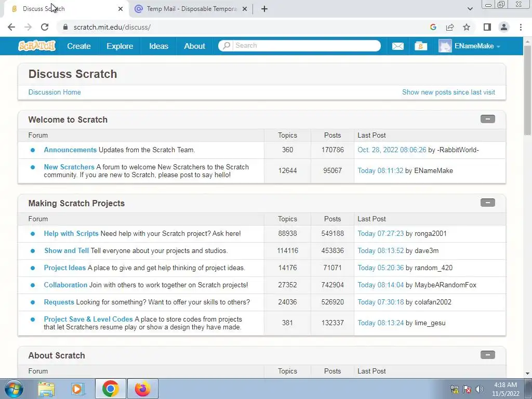Open the Messages envelope icon

(x=397, y=46)
